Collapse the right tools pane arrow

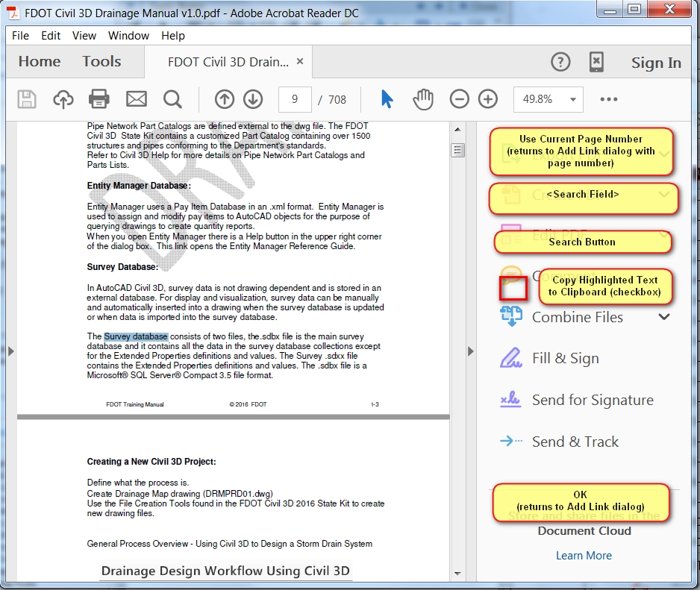[471, 351]
